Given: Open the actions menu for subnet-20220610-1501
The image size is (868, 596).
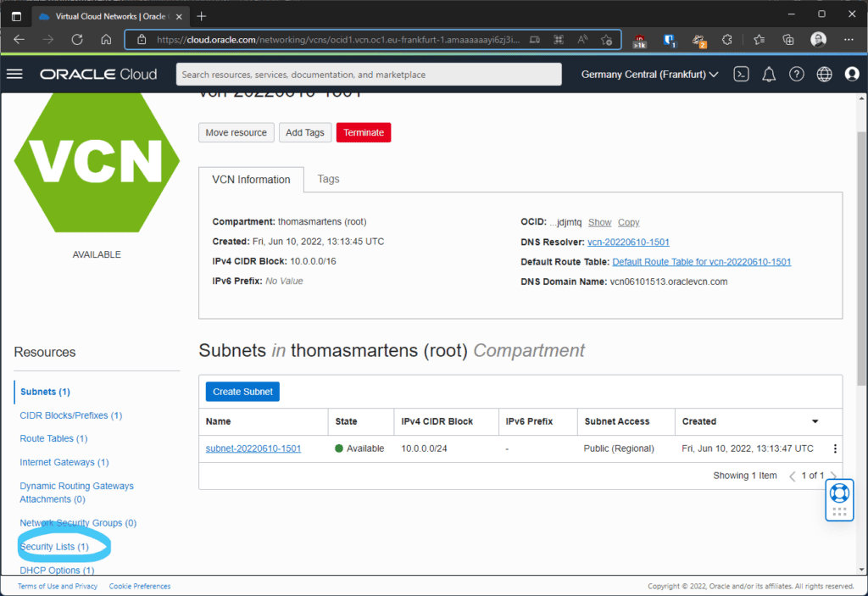Looking at the screenshot, I should tap(836, 449).
